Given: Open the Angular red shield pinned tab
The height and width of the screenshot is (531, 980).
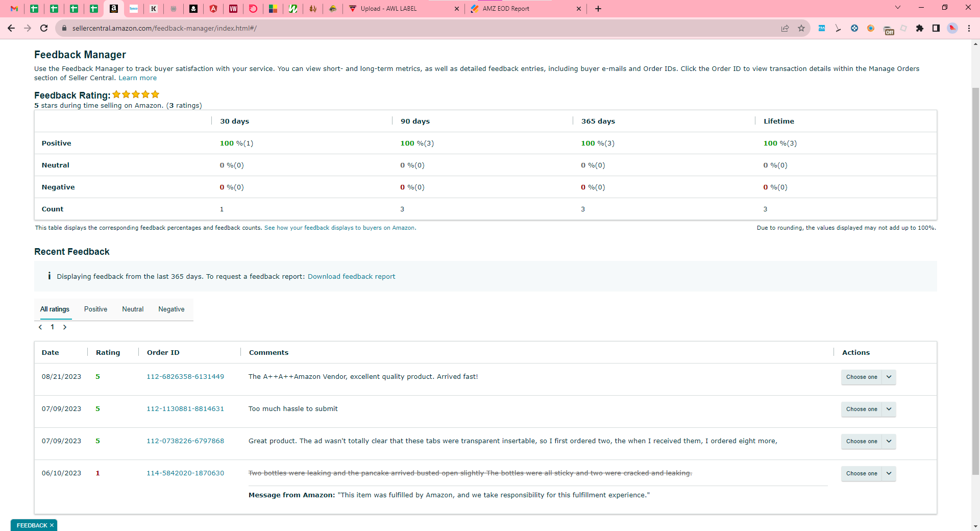Looking at the screenshot, I should pyautogui.click(x=213, y=9).
